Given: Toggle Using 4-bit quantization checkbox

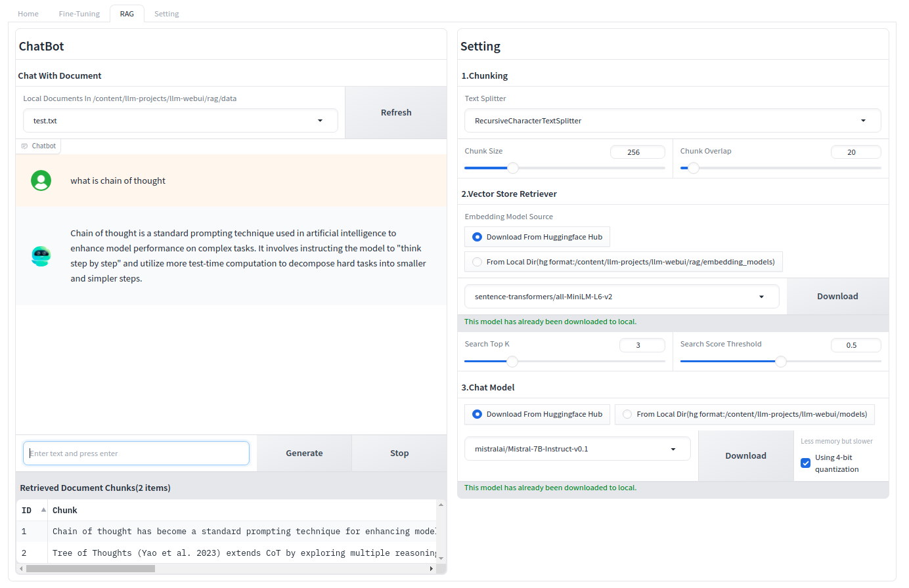Looking at the screenshot, I should pos(805,463).
